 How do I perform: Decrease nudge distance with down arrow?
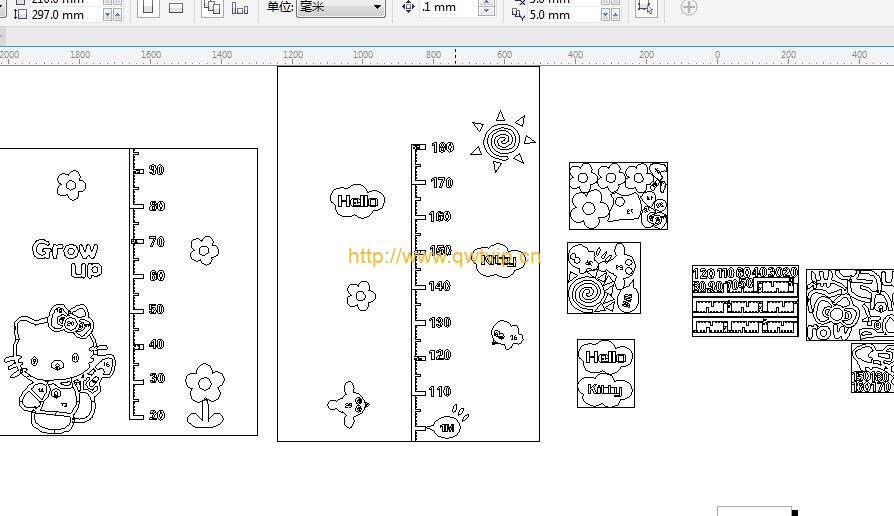[x=486, y=11]
